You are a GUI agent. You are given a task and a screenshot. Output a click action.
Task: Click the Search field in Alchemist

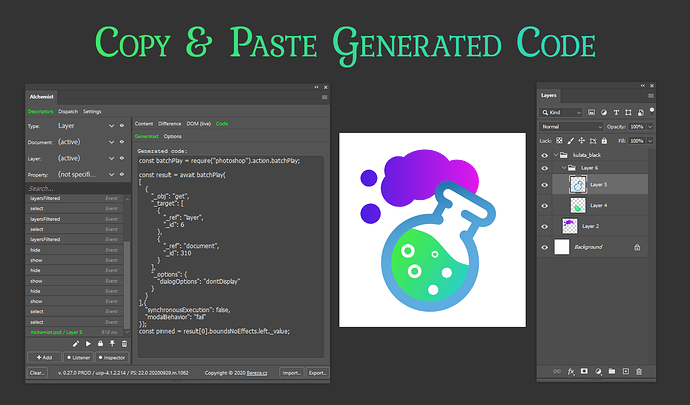pyautogui.click(x=78, y=188)
